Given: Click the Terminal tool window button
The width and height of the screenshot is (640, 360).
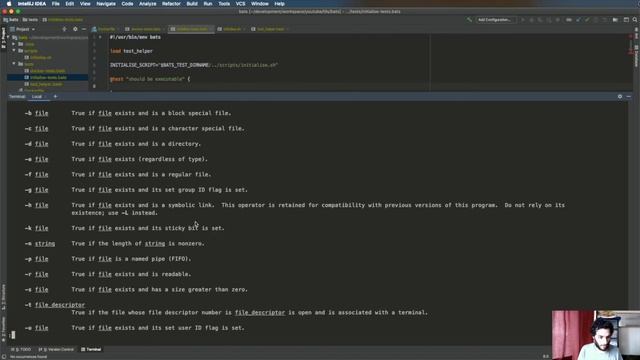Looking at the screenshot, I should coord(91,349).
